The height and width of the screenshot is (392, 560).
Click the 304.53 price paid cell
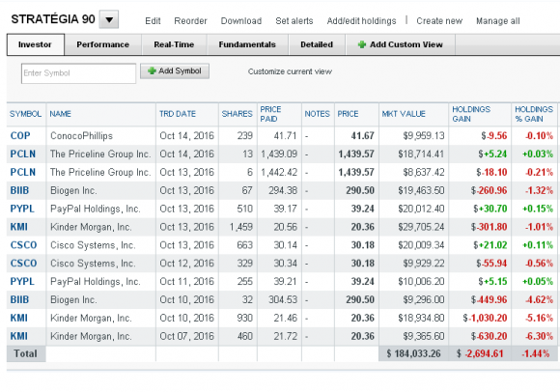pos(283,299)
